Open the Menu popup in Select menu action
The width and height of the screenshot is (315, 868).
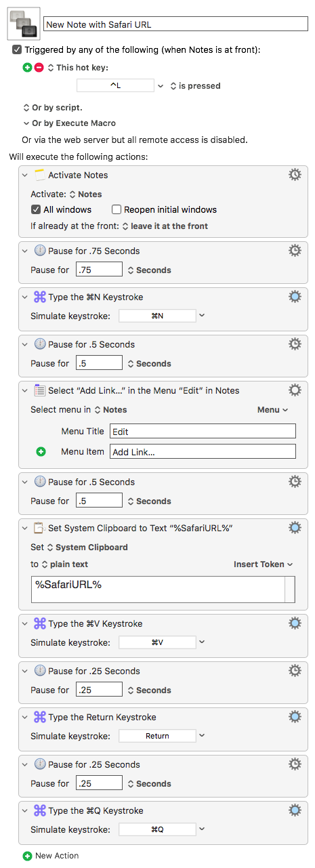point(272,410)
